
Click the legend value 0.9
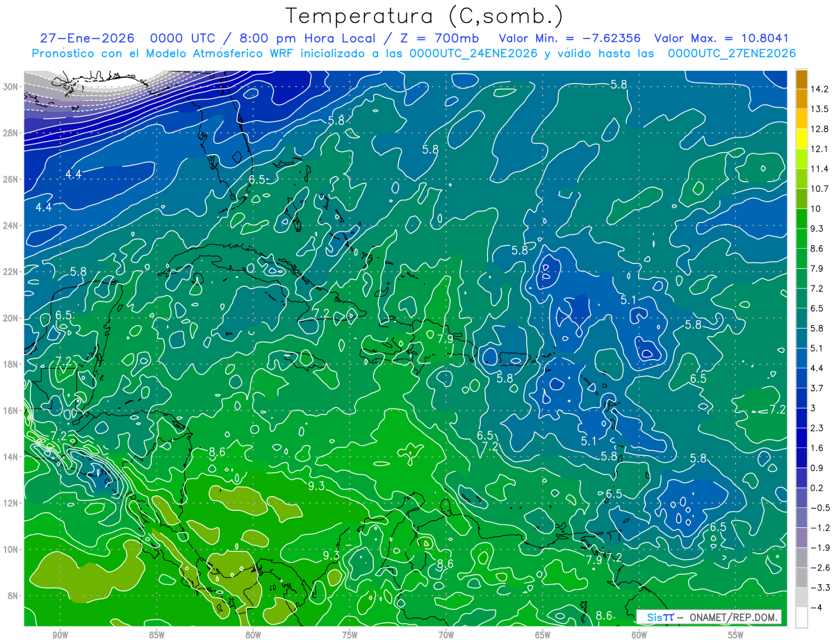817,468
